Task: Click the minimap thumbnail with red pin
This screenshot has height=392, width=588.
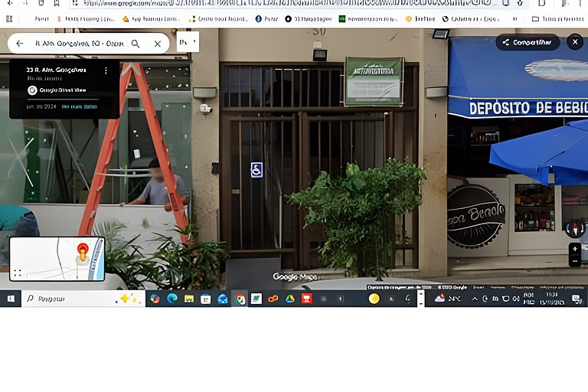Action: point(57,258)
